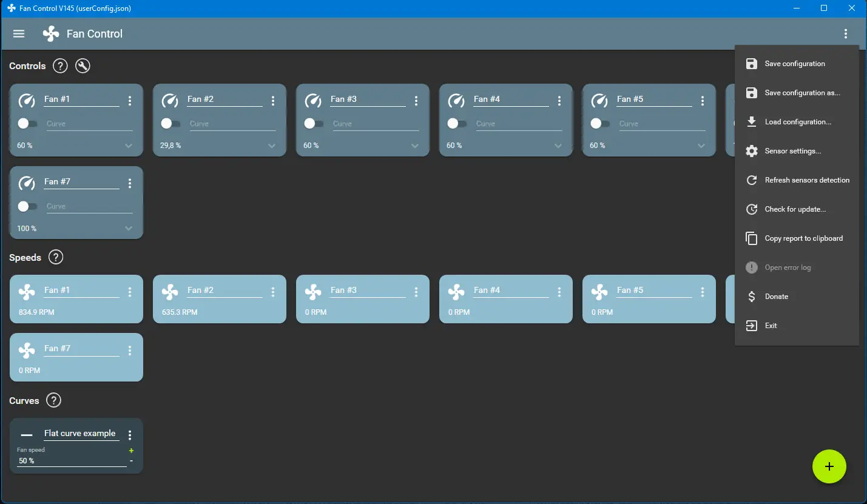Click the 100 % value on Fan #7
The height and width of the screenshot is (504, 867).
(27, 229)
